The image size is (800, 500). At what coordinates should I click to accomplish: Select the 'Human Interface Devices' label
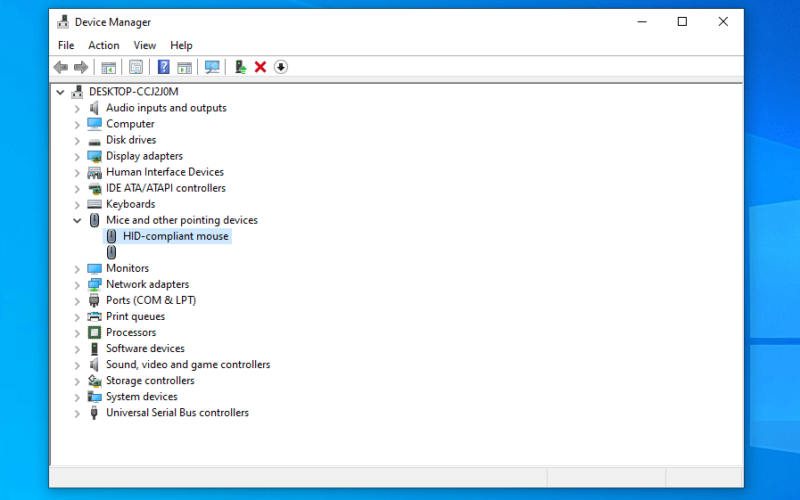[x=165, y=172]
